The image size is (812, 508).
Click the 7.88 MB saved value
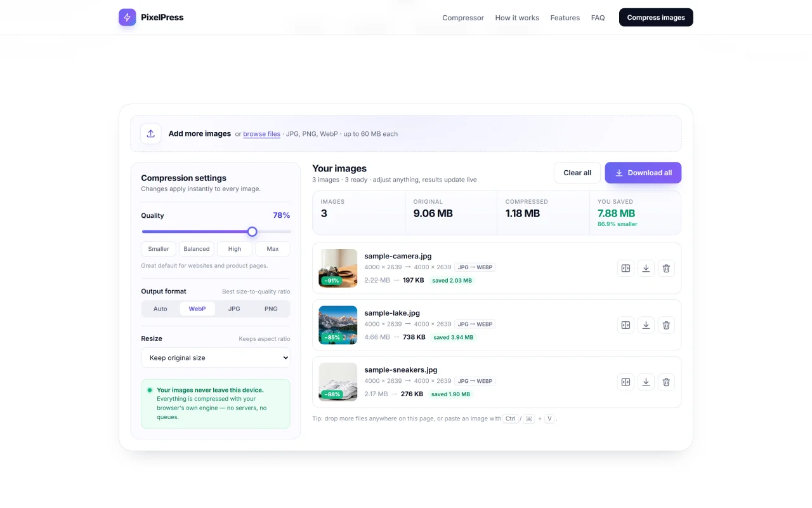(616, 213)
